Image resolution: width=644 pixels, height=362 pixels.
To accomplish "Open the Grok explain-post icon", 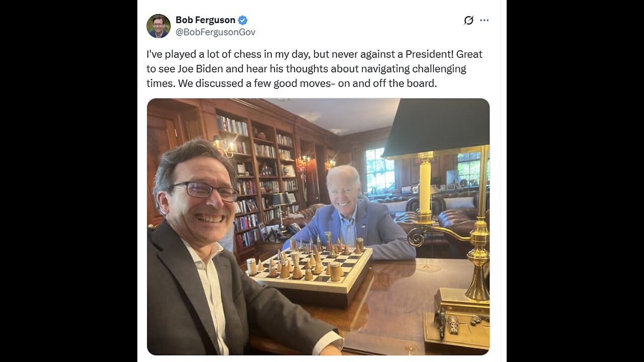I will pyautogui.click(x=468, y=20).
